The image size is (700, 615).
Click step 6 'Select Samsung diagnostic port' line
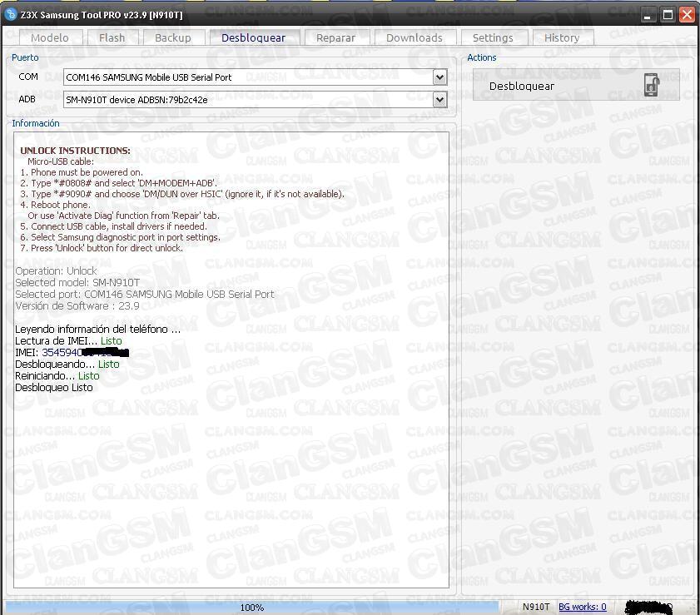[120, 237]
